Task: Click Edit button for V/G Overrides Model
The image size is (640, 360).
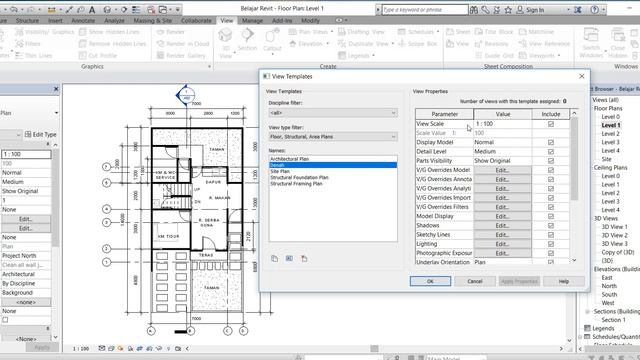Action: tap(502, 170)
